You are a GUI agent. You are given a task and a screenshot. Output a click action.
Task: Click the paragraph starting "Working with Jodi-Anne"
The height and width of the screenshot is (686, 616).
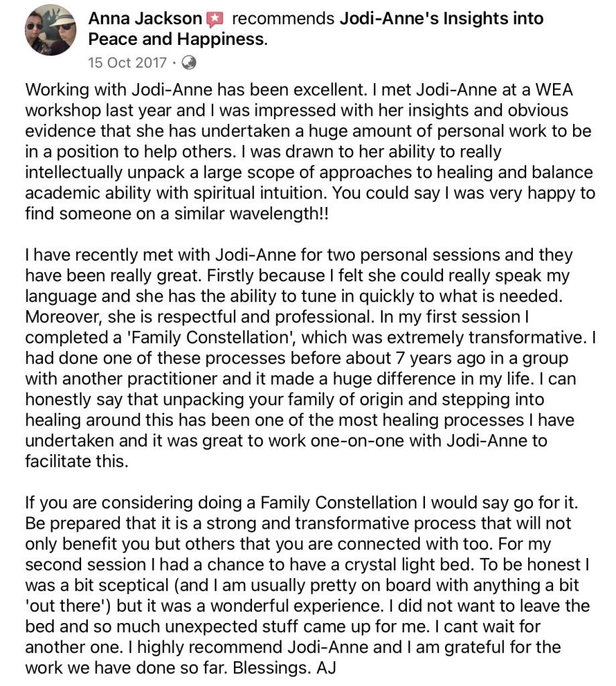(x=310, y=151)
